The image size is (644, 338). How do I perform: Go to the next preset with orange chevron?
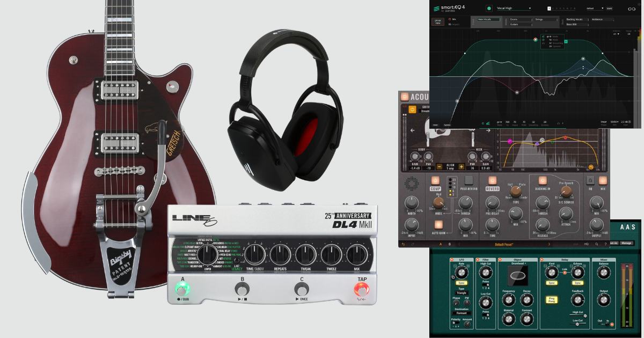click(x=549, y=244)
